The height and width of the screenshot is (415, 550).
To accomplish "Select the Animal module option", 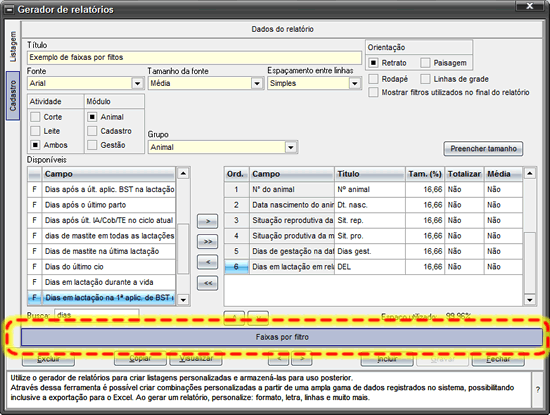I will [x=92, y=117].
